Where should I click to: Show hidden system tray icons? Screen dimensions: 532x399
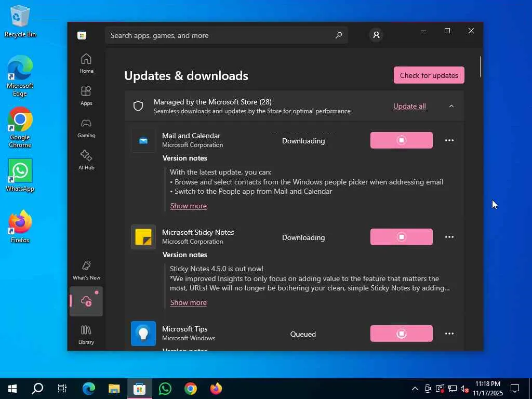coord(415,389)
